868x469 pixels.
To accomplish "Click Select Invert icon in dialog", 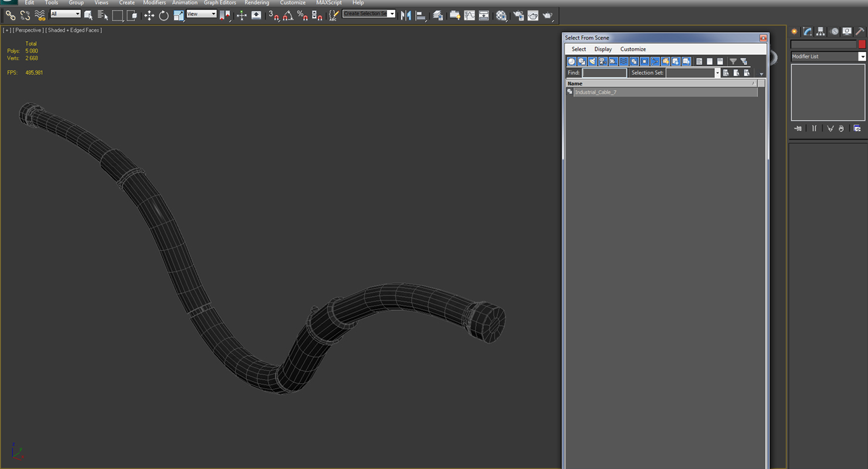I will tap(720, 61).
